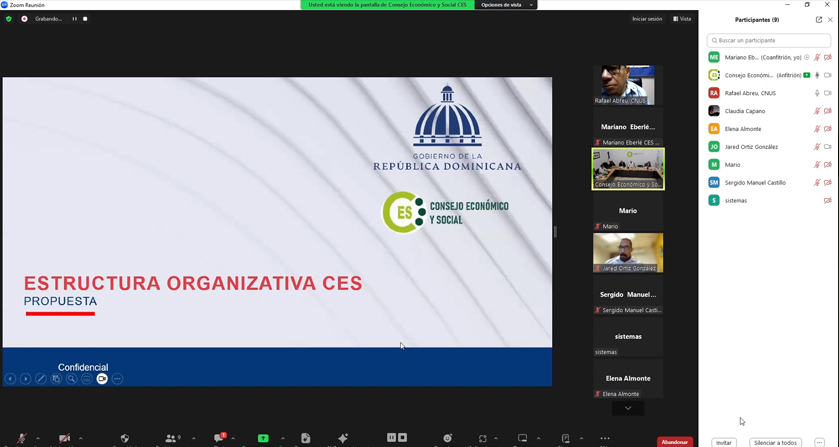The image size is (839, 447).
Task: Click green Share Screen button
Action: [263, 438]
